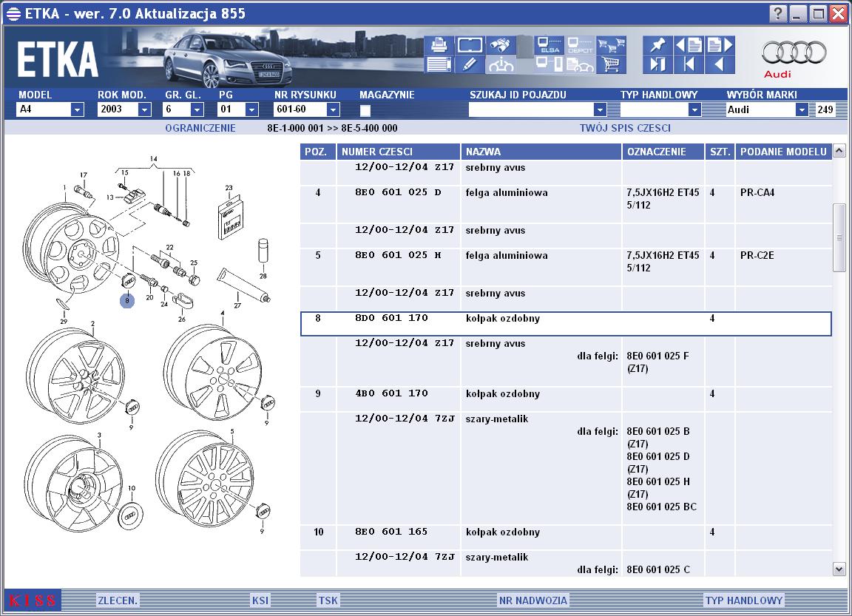
Task: Click NR NADWOZIA in the bottom bar
Action: click(533, 600)
